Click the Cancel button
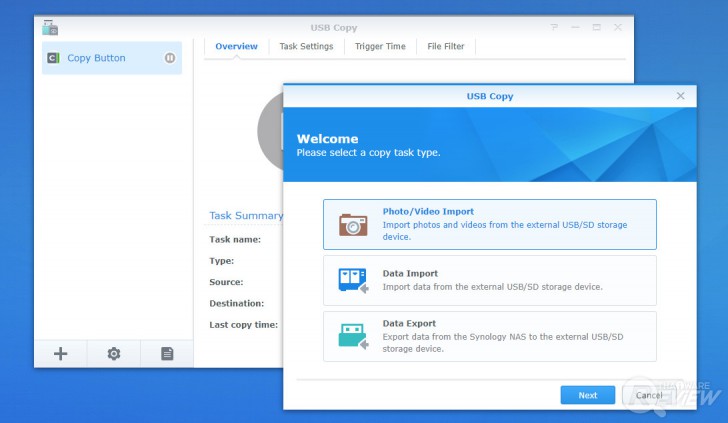 click(x=649, y=395)
